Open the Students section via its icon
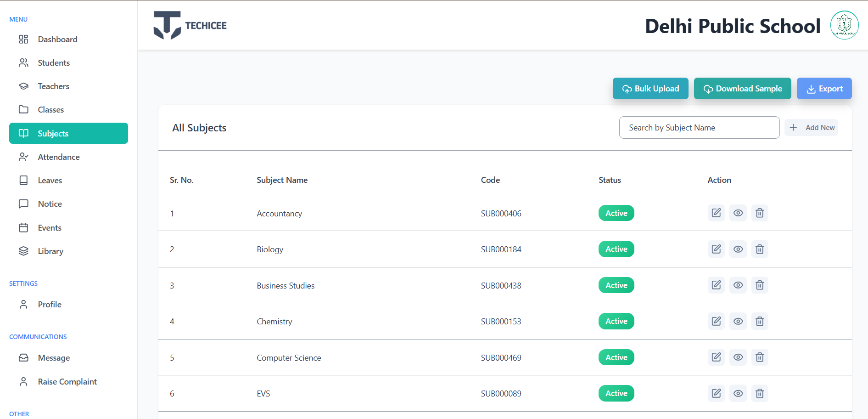 click(23, 62)
